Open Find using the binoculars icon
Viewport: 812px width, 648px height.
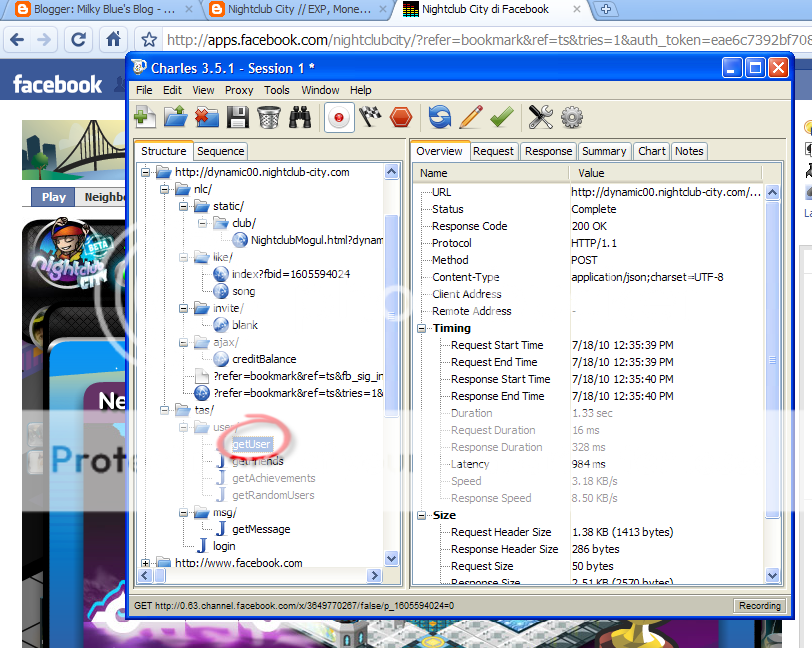299,117
